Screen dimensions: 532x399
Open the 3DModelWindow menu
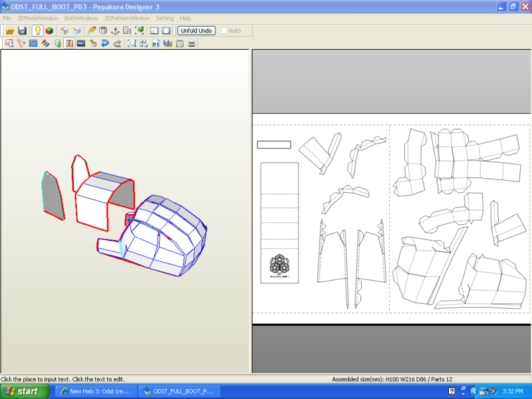point(38,19)
